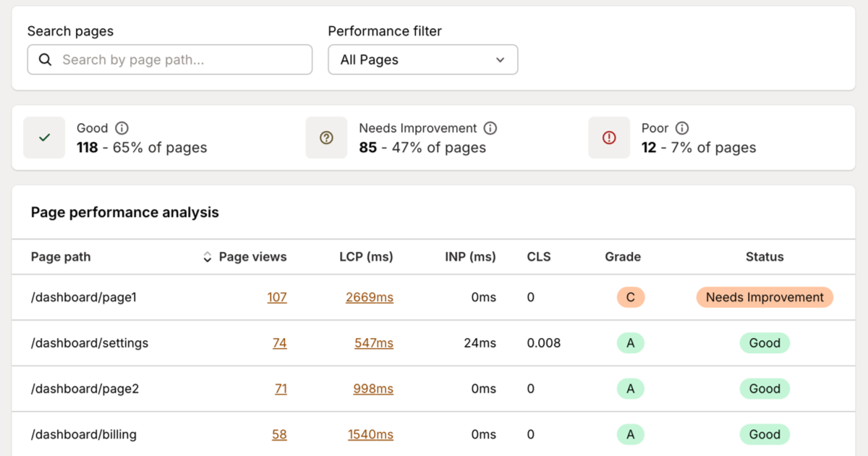Image resolution: width=868 pixels, height=456 pixels.
Task: Click the info icon beside Poor
Action: pos(683,128)
